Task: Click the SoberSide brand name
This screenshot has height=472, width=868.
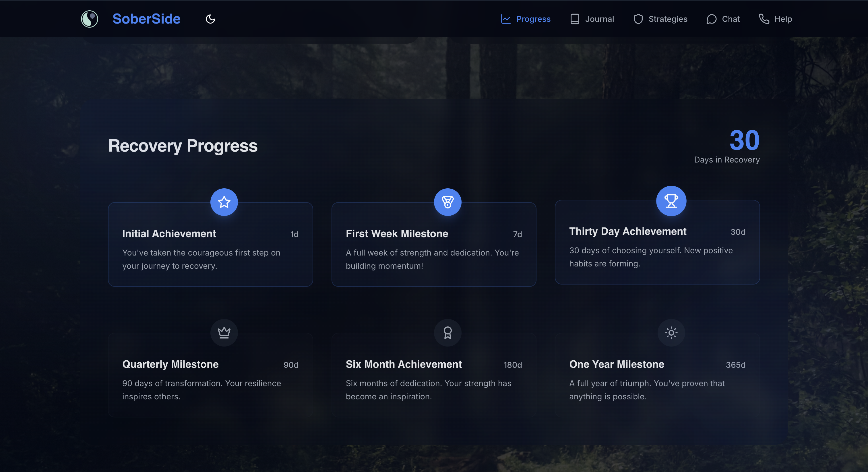Action: click(146, 19)
